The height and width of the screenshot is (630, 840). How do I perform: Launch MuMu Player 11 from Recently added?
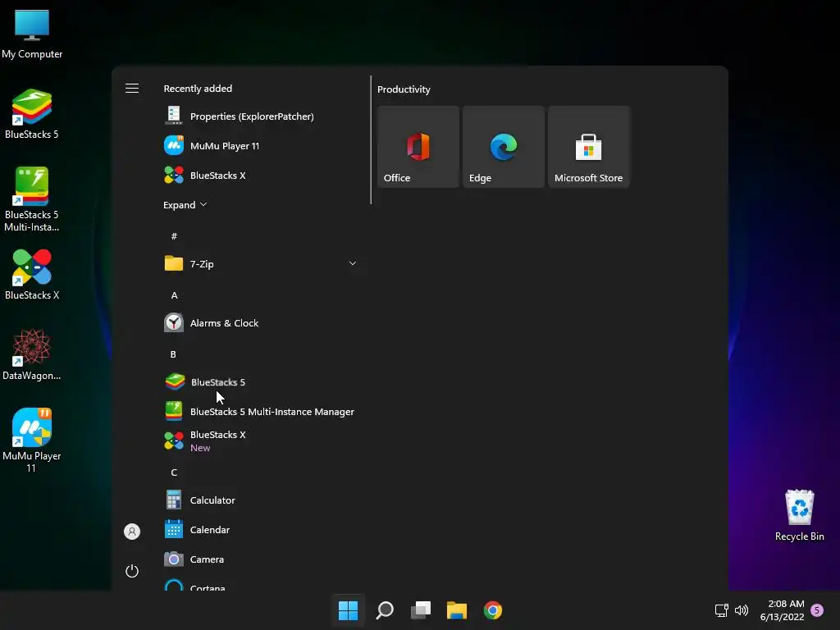click(261, 146)
